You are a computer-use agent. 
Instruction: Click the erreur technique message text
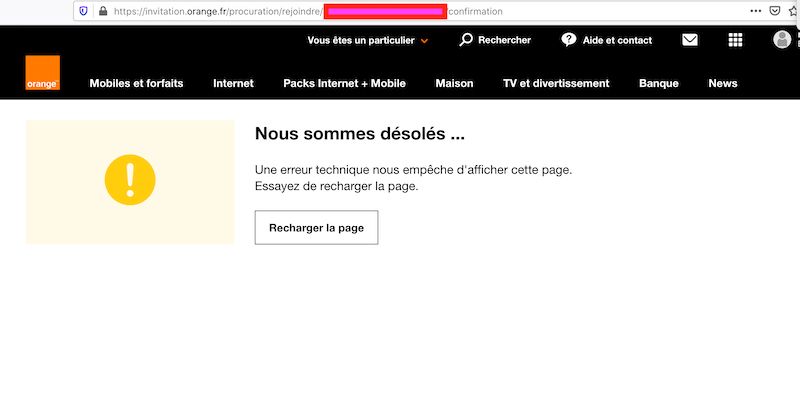tap(413, 170)
